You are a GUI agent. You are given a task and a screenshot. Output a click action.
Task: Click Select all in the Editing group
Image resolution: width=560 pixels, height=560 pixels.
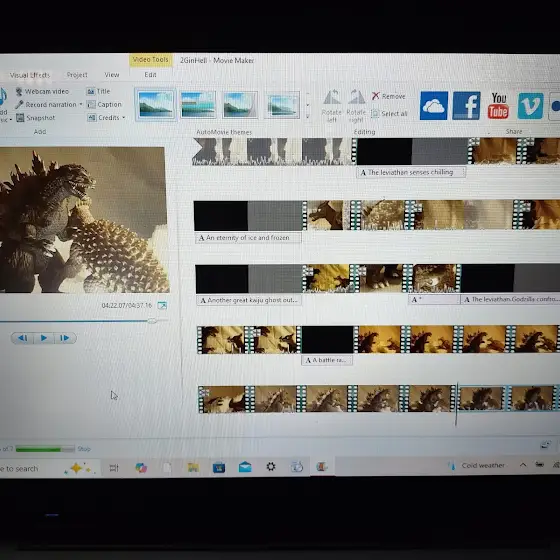point(389,114)
